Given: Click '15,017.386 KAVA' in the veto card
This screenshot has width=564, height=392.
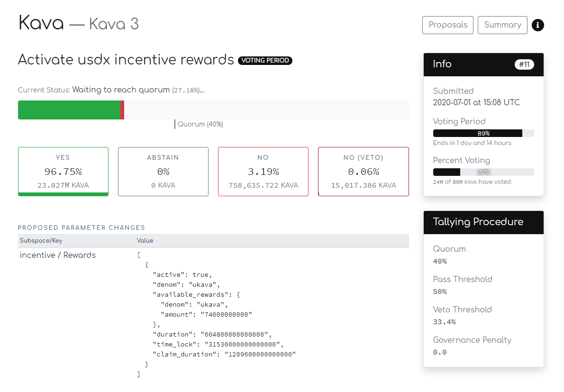Looking at the screenshot, I should pyautogui.click(x=364, y=185).
